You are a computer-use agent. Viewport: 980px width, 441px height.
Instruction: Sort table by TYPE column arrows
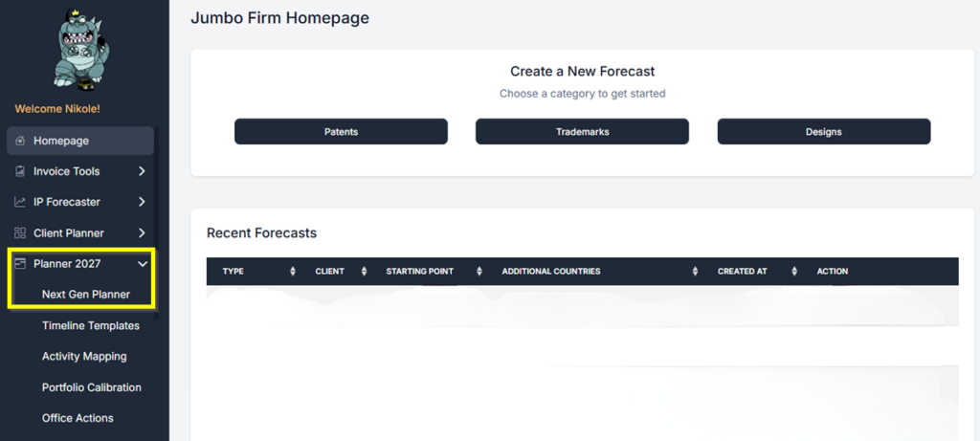coord(293,272)
